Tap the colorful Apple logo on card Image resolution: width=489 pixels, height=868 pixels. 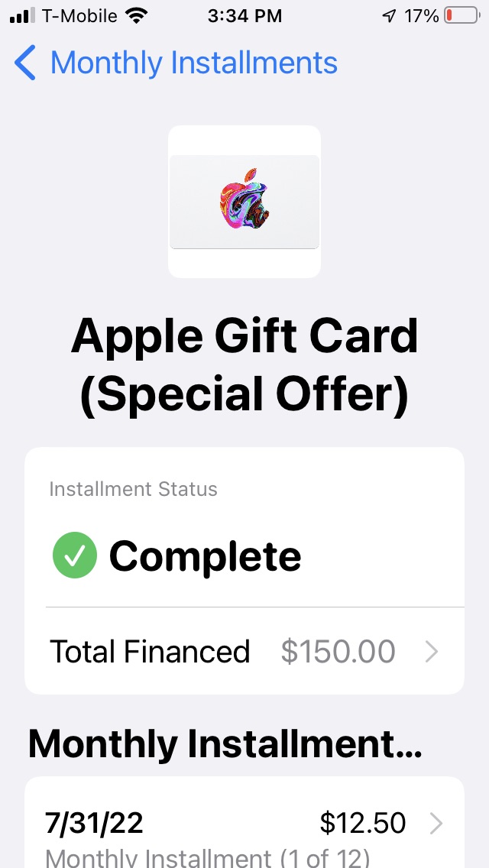click(x=244, y=201)
